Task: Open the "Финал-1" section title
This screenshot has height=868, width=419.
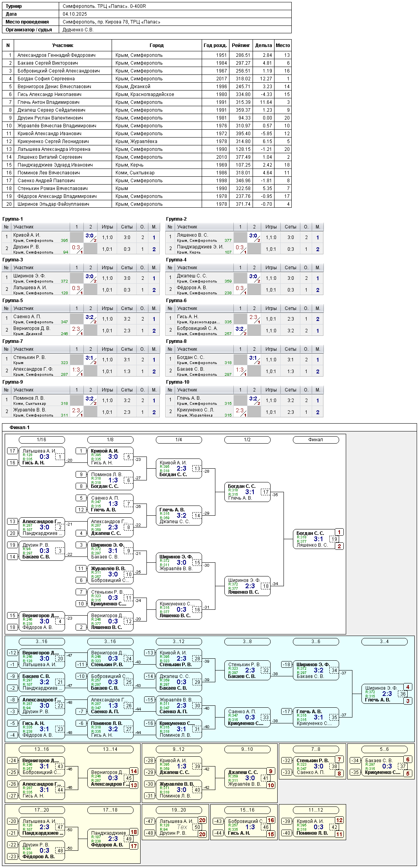Action: click(x=20, y=428)
